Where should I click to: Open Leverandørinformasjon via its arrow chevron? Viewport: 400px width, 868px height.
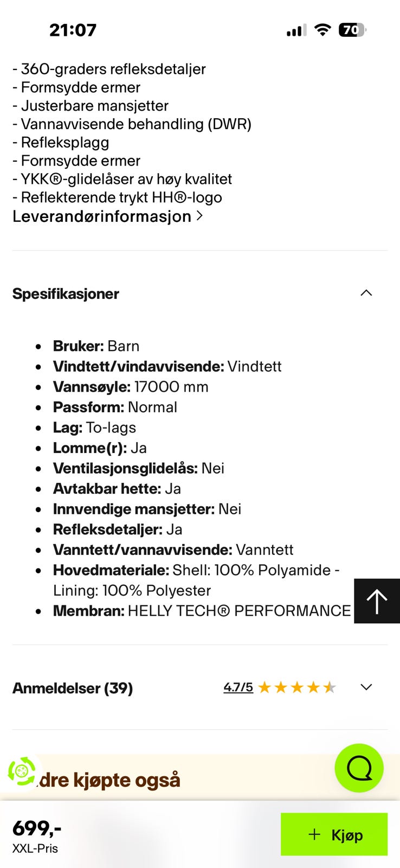[200, 216]
